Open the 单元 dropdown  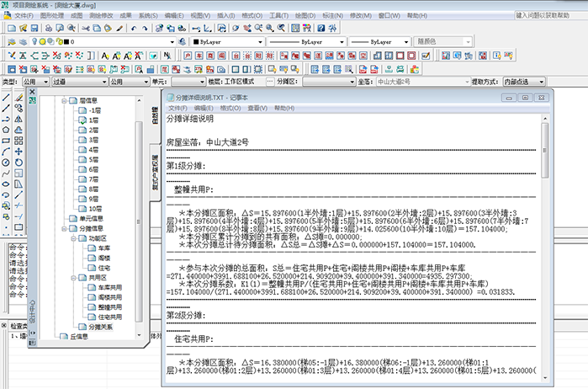tap(188, 82)
